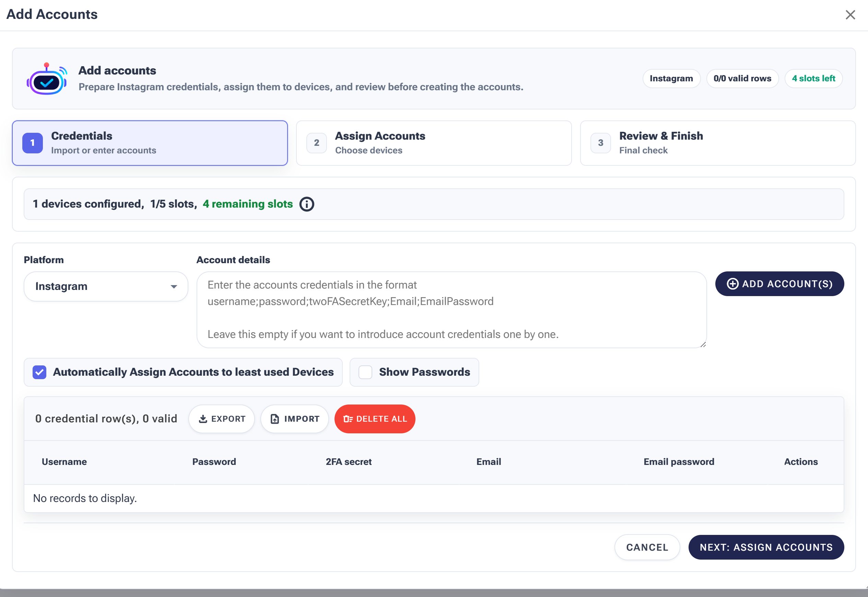Viewport: 868px width, 597px height.
Task: Click the 0 credential row(s), 0 valid text
Action: pos(106,419)
